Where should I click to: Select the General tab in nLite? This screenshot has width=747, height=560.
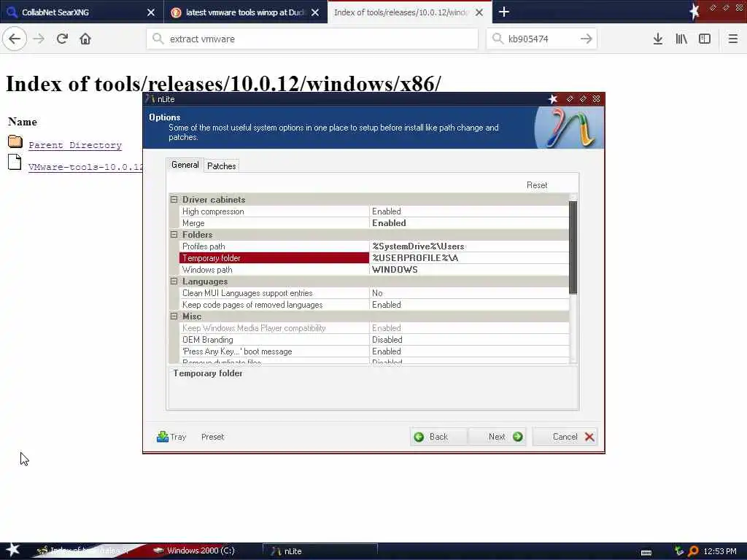click(x=185, y=165)
